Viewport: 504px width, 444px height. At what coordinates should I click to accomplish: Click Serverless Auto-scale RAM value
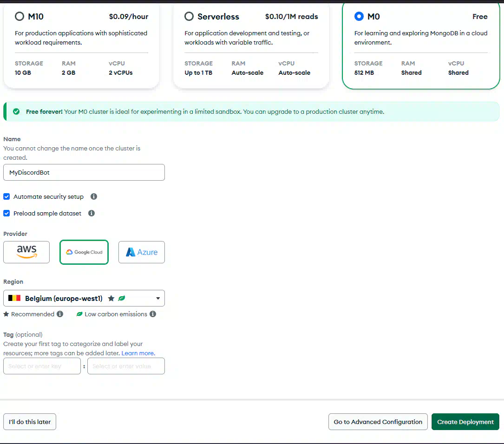[248, 72]
